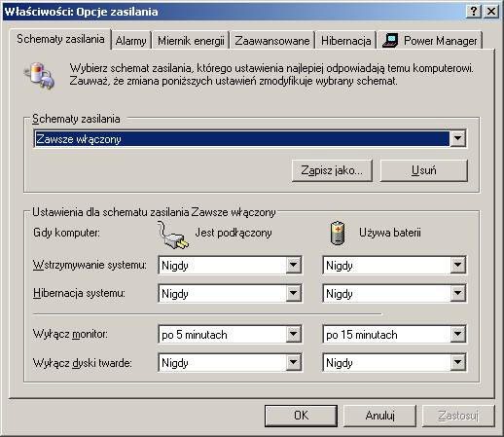The image size is (504, 437).
Task: Cancel with the Anuluj button
Action: click(379, 416)
